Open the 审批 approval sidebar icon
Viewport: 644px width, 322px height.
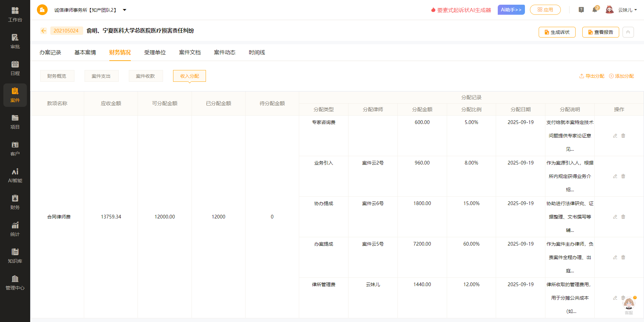coord(15,41)
